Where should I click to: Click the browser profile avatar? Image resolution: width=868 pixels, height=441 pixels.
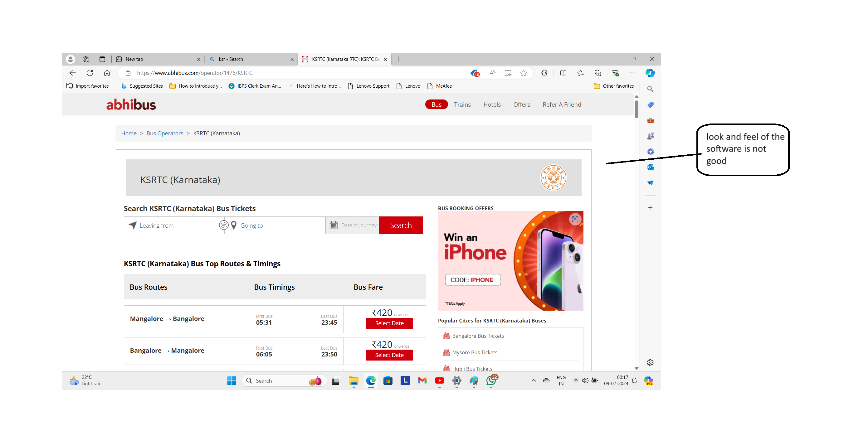(70, 59)
